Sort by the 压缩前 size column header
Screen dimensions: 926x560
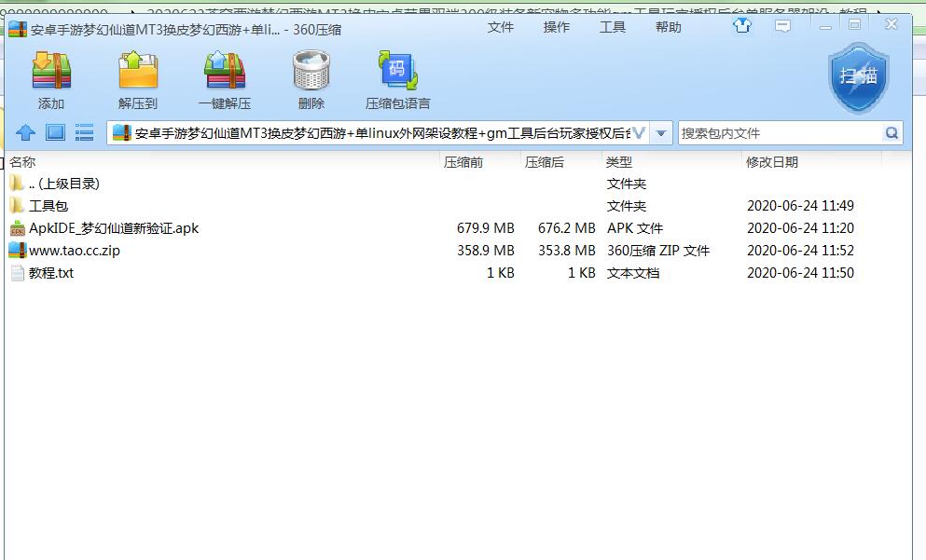(463, 162)
